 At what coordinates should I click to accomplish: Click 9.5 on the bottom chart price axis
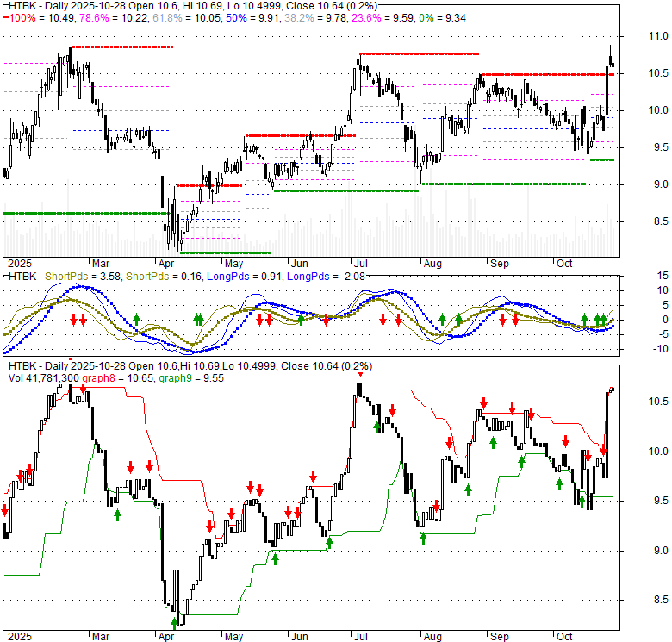(661, 501)
